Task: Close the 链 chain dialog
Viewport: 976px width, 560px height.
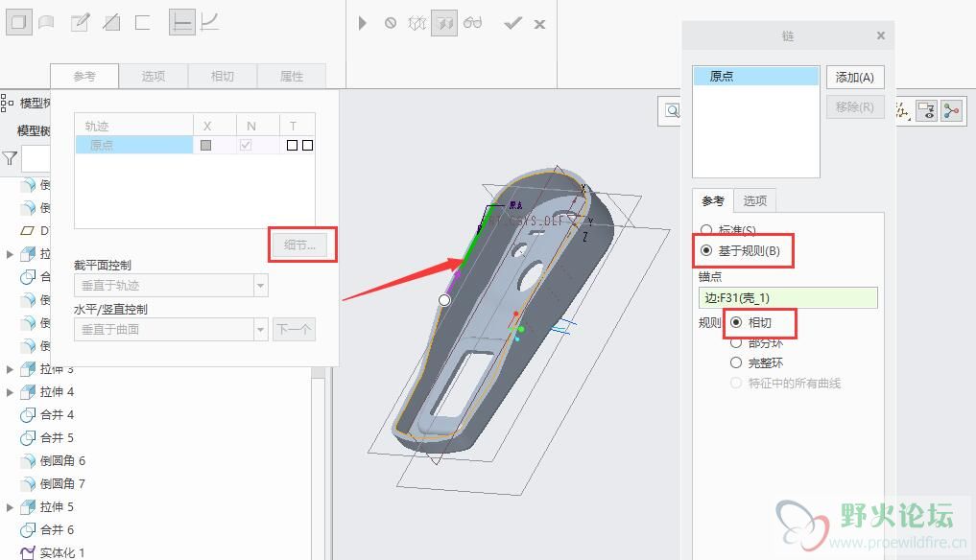Action: click(x=881, y=35)
